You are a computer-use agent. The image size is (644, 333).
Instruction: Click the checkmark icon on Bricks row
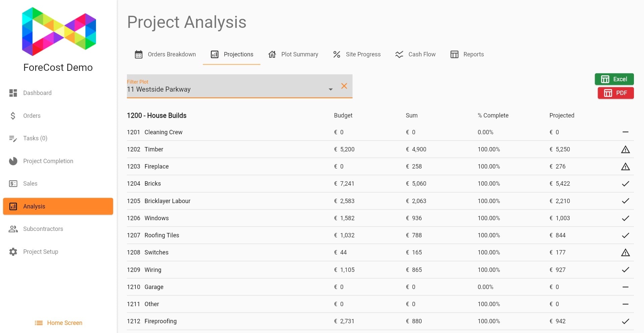[x=625, y=184]
